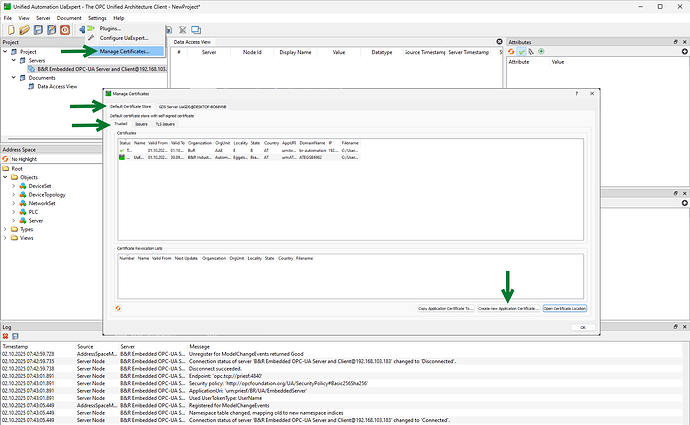Collapse the Documents tree node
The image size is (690, 425).
(14, 77)
